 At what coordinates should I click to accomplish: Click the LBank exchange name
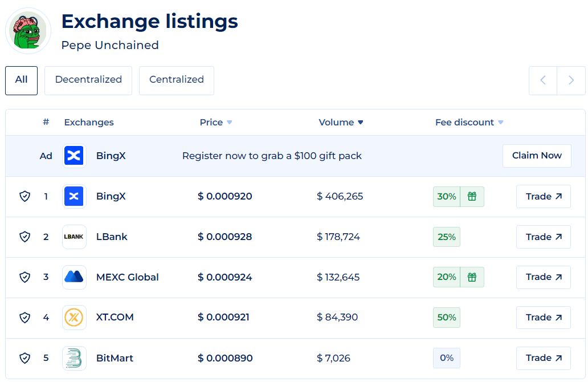point(112,237)
